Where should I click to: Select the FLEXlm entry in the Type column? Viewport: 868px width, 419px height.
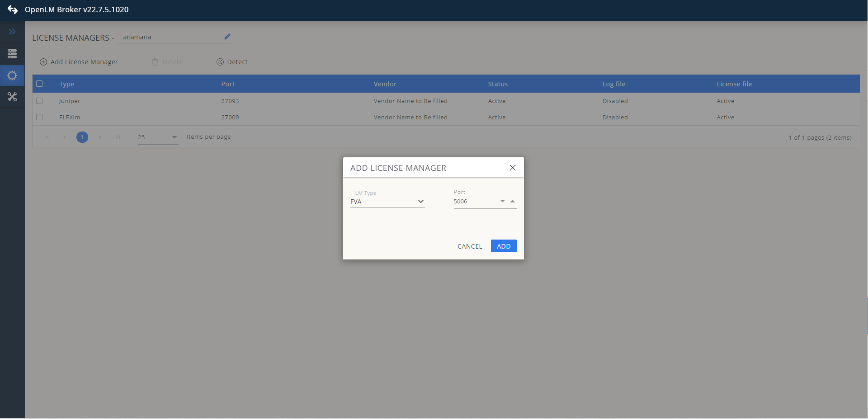coord(69,117)
